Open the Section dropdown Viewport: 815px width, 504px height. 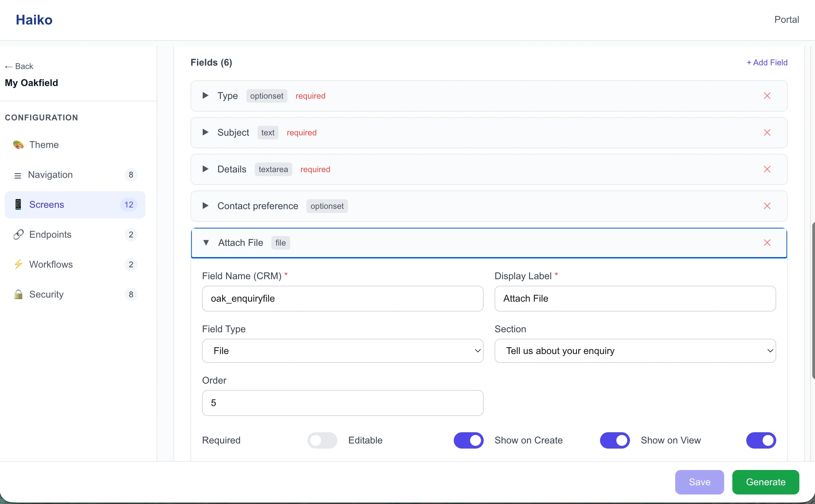[635, 351]
